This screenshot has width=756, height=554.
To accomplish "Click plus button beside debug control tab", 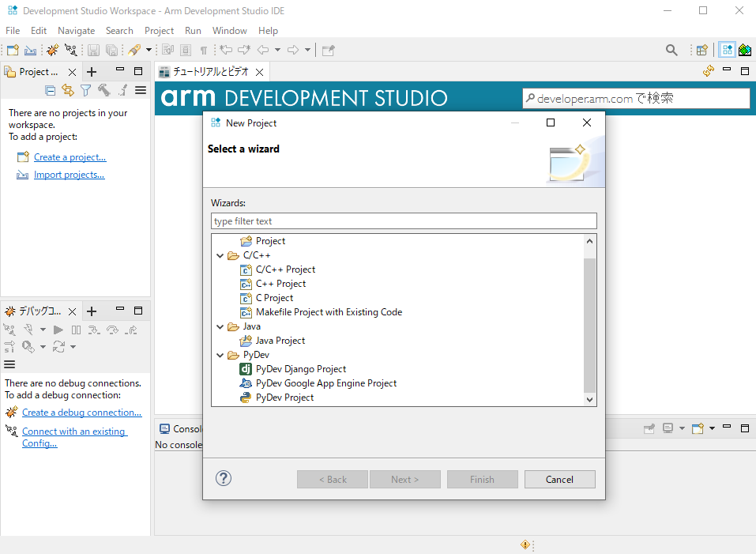I will pyautogui.click(x=92, y=311).
